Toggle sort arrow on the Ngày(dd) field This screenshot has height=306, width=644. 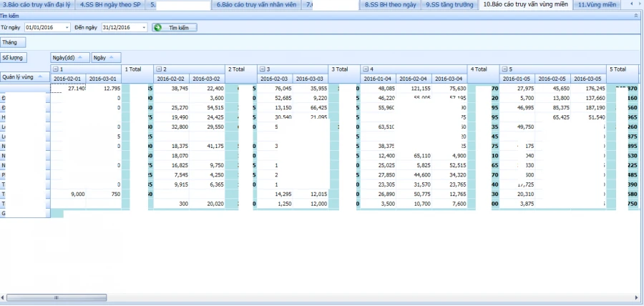[x=81, y=58]
